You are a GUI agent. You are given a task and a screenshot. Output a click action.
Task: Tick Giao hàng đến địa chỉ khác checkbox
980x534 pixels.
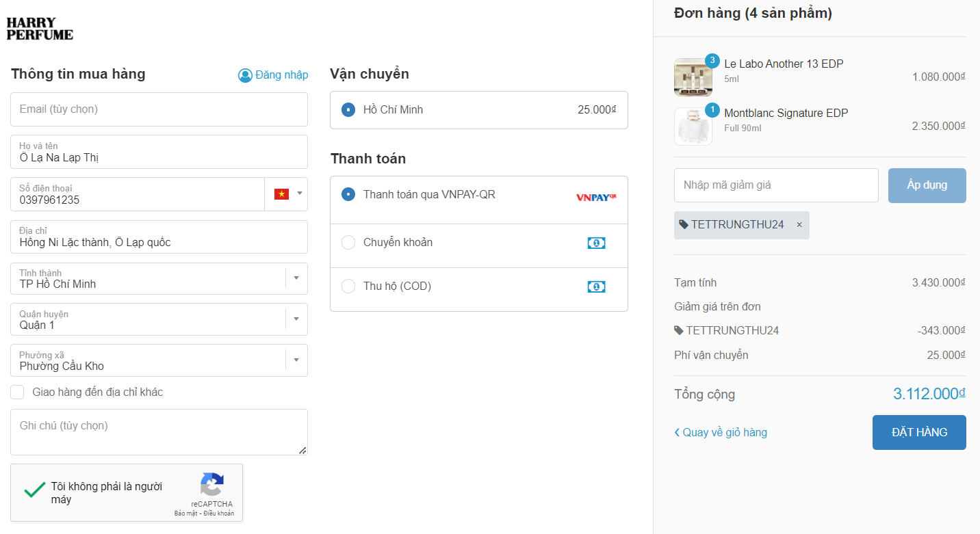pyautogui.click(x=18, y=392)
